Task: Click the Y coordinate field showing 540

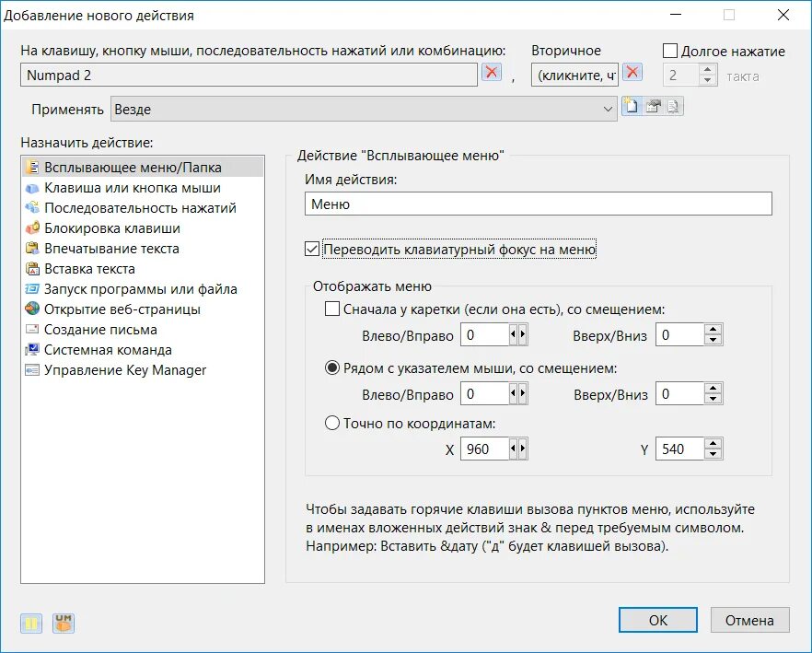Action: tap(680, 449)
